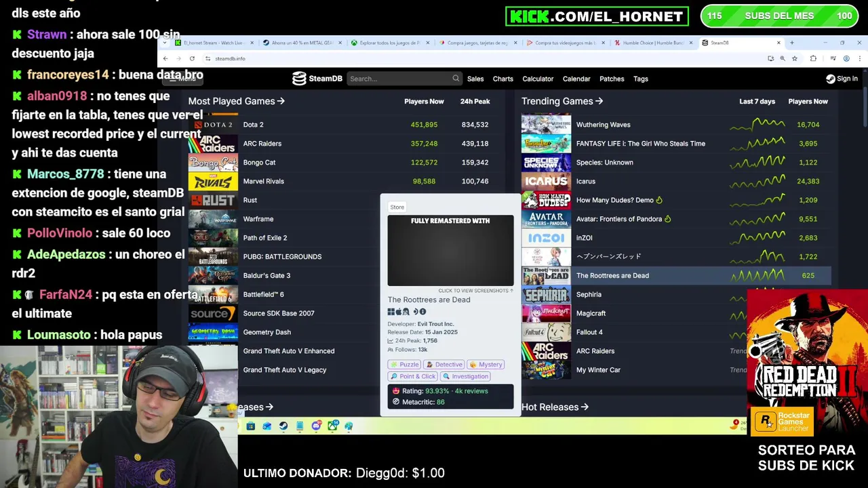This screenshot has height=488, width=868.
Task: Click the Wuthering Waves 7-day sparkline chart
Action: 757,125
